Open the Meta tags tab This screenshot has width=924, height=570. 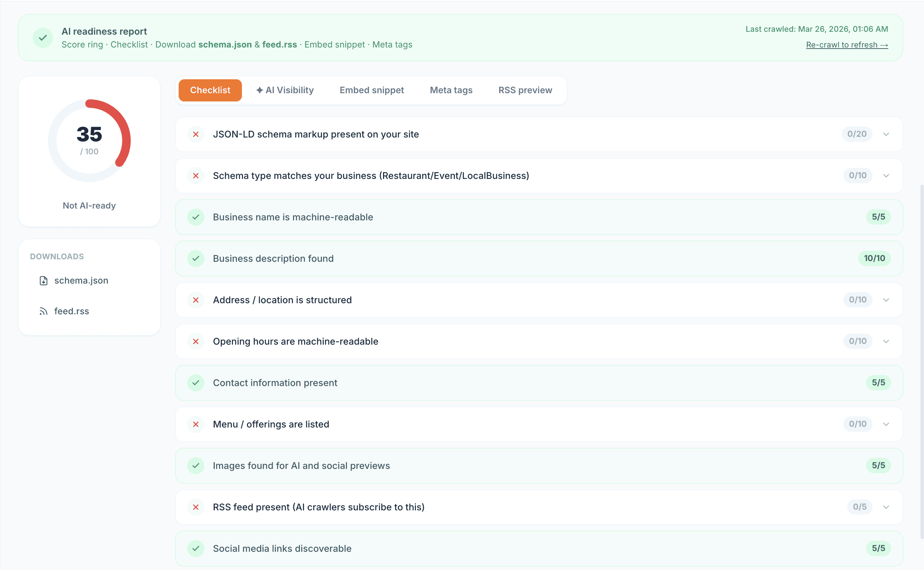[451, 90]
